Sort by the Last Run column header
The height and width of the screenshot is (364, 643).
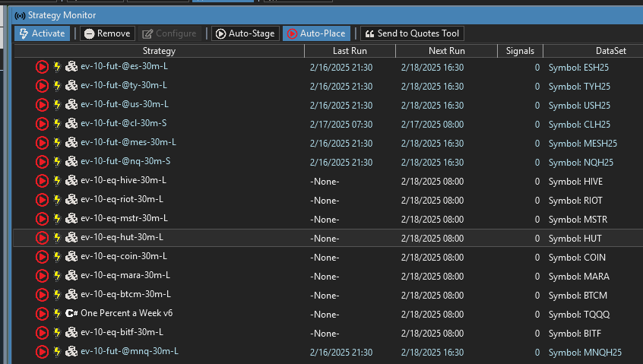pos(350,51)
